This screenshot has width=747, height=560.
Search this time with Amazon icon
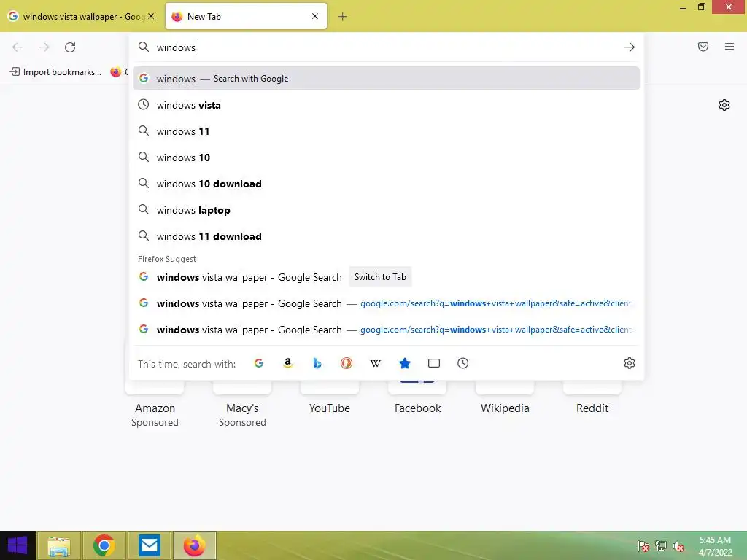click(287, 363)
